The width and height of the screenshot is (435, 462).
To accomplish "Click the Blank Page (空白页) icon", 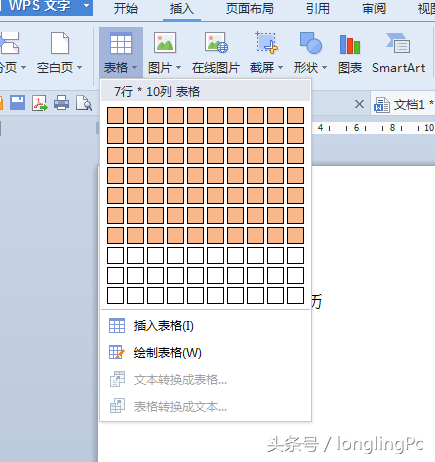I will (60, 43).
